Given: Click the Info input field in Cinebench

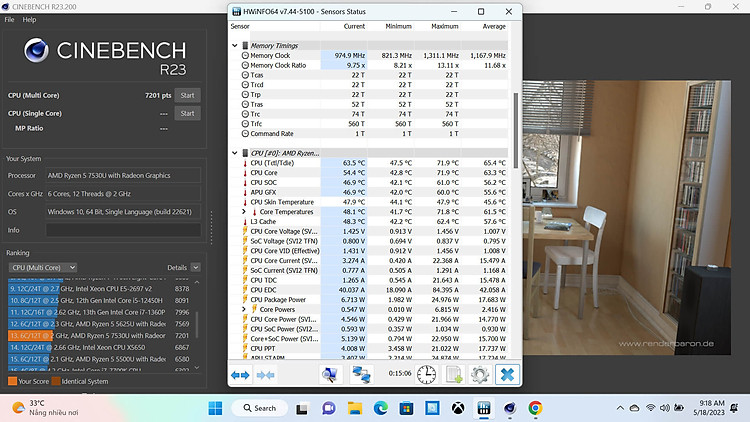Looking at the screenshot, I should coord(123,230).
